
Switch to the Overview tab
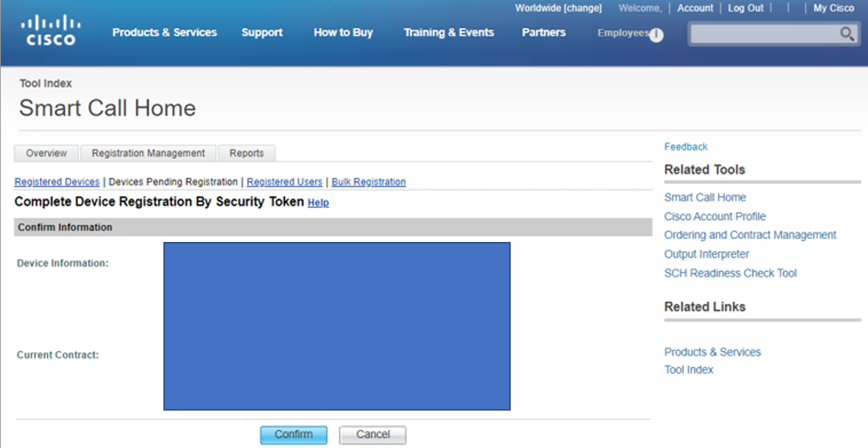click(x=47, y=153)
